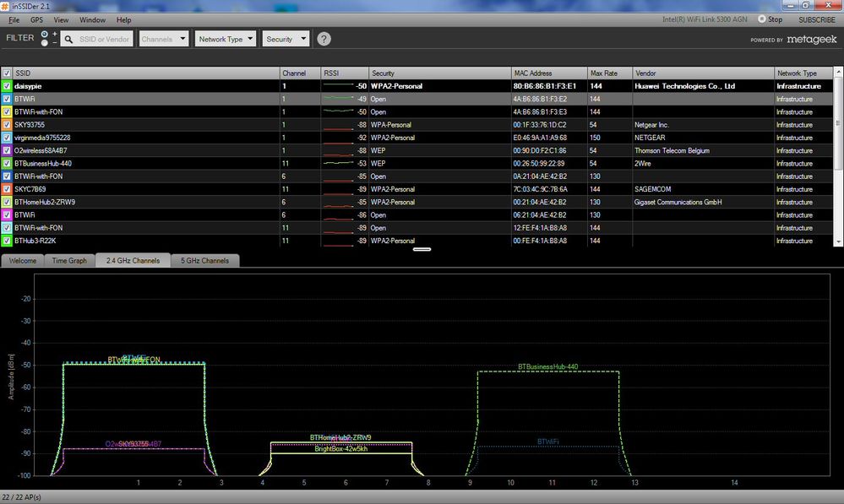Viewport: 844px width, 504px height.
Task: Click MAC address 80:B6:86:B1:F3:E1
Action: tap(545, 86)
